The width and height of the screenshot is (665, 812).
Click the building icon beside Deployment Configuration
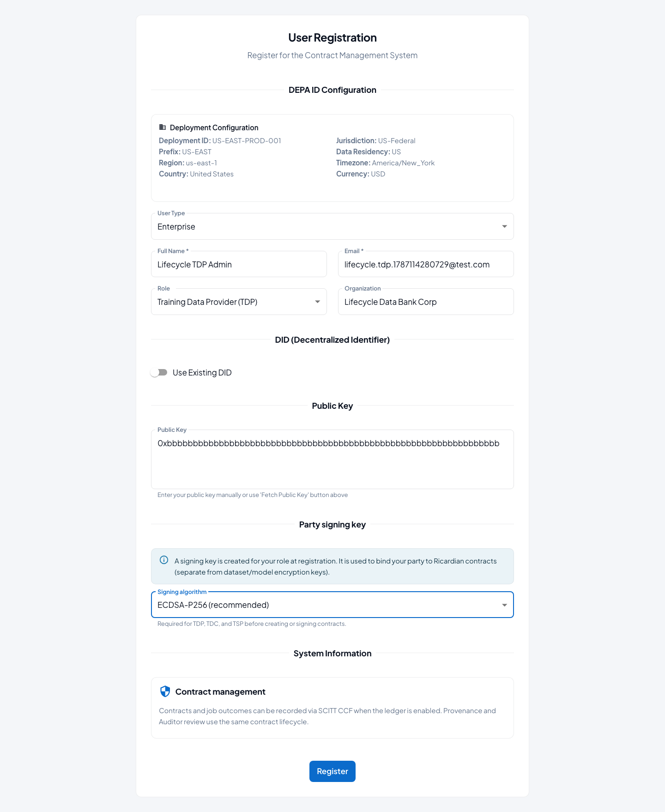tap(163, 127)
